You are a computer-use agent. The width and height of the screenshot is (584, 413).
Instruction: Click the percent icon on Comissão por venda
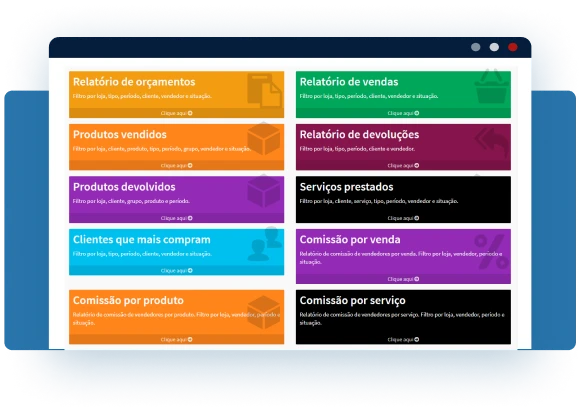click(x=491, y=251)
